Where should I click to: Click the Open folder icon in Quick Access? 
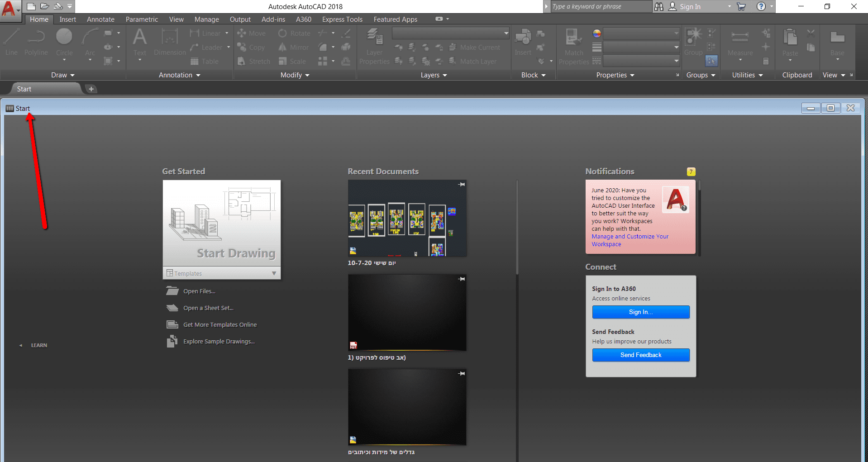coord(44,6)
